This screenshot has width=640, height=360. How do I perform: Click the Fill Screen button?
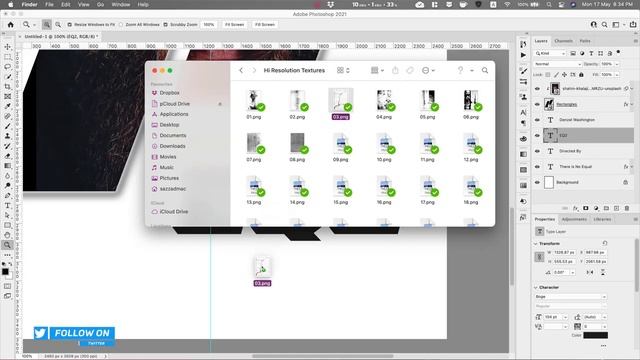264,24
